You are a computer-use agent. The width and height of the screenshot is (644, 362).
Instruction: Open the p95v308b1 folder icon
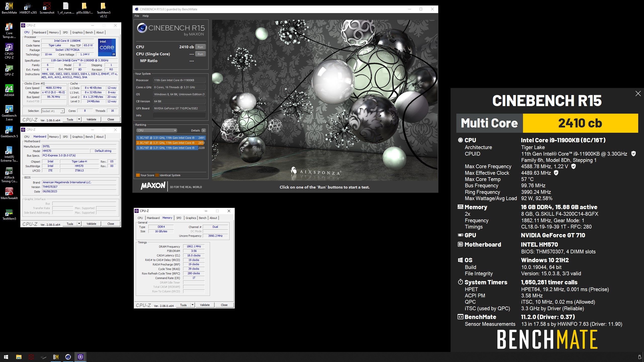(x=85, y=8)
